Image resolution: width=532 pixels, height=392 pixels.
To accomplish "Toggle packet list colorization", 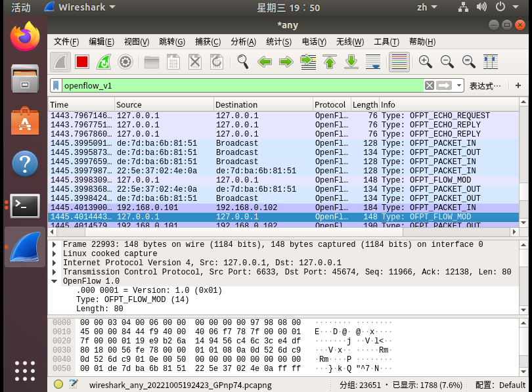I will tap(399, 62).
